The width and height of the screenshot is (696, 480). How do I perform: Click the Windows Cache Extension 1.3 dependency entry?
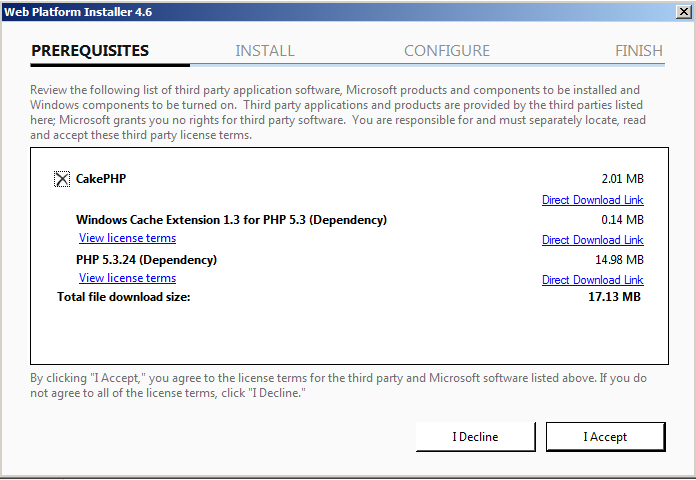pyautogui.click(x=231, y=220)
